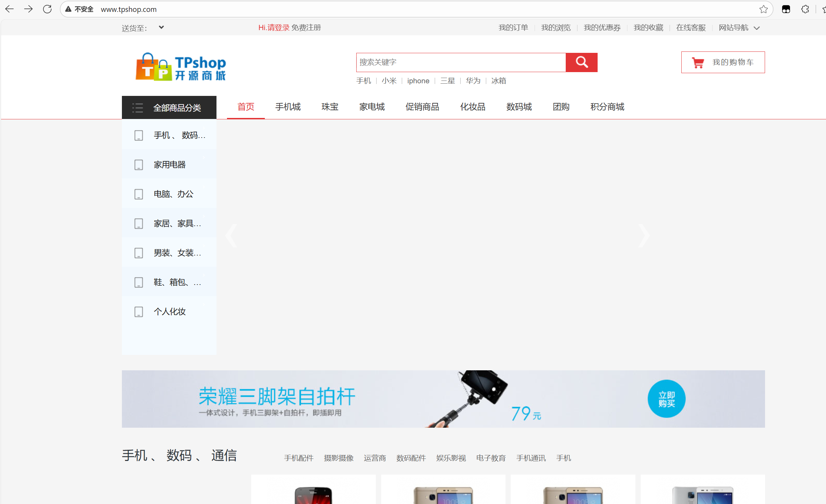Switch to the 手机城 navigation tab
This screenshot has height=504, width=826.
(288, 107)
